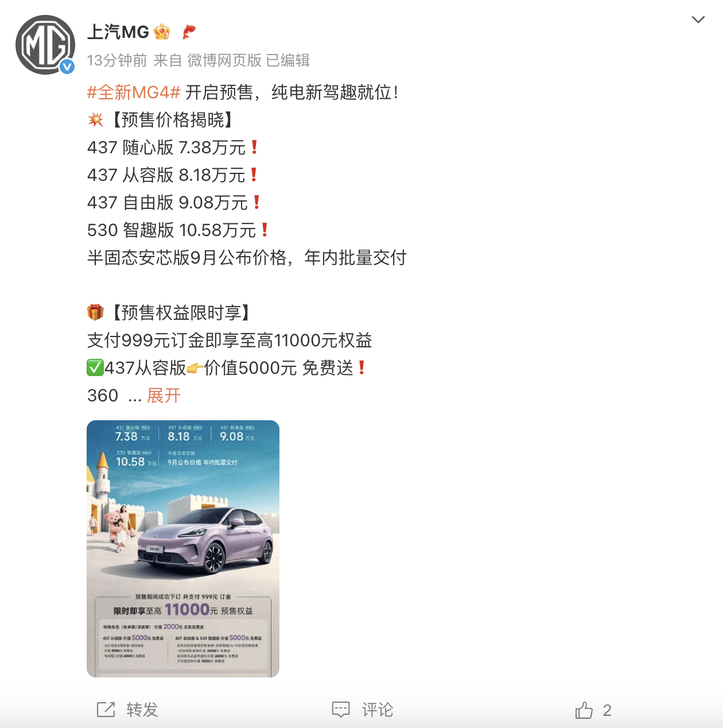The image size is (723, 728).
Task: Click the gold crown member icon
Action: (x=162, y=32)
